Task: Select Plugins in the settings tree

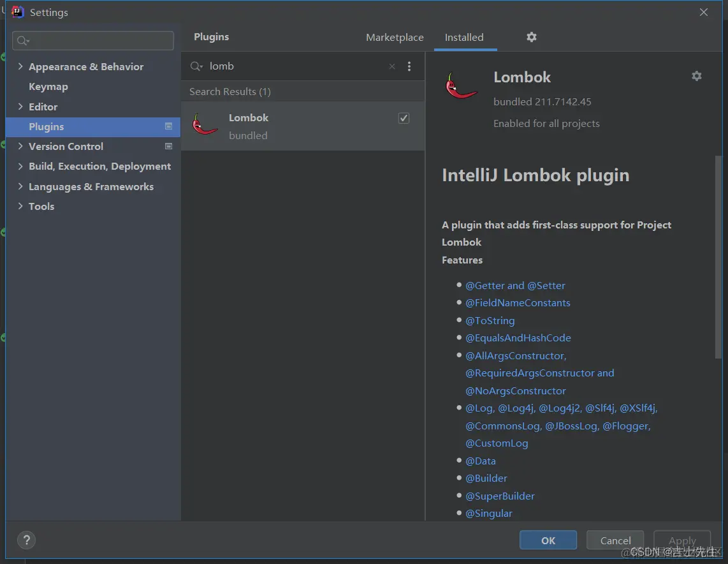Action: 93,126
